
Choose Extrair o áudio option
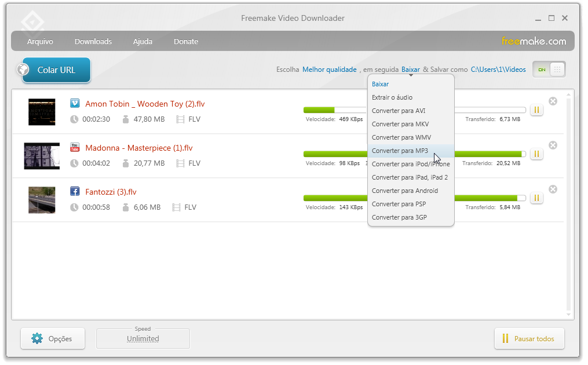(x=411, y=97)
